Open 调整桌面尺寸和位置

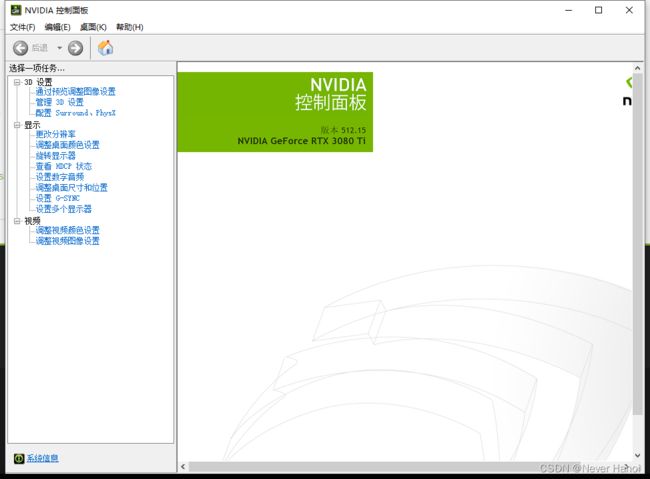(71, 187)
